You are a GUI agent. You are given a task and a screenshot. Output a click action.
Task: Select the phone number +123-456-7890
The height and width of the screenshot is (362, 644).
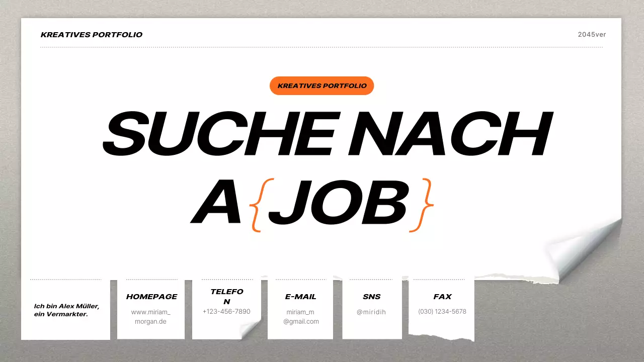(226, 311)
